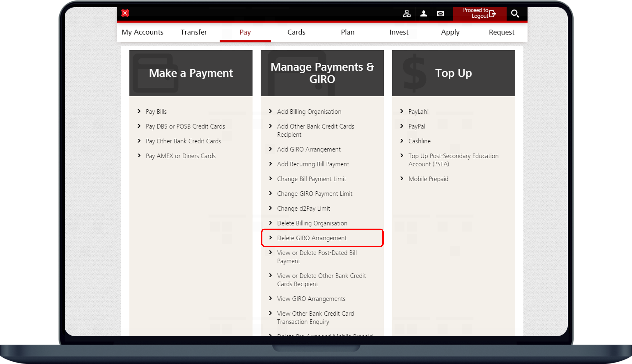Select Delete GIRO Arrangement link
Image resolution: width=632 pixels, height=364 pixels.
coord(312,238)
